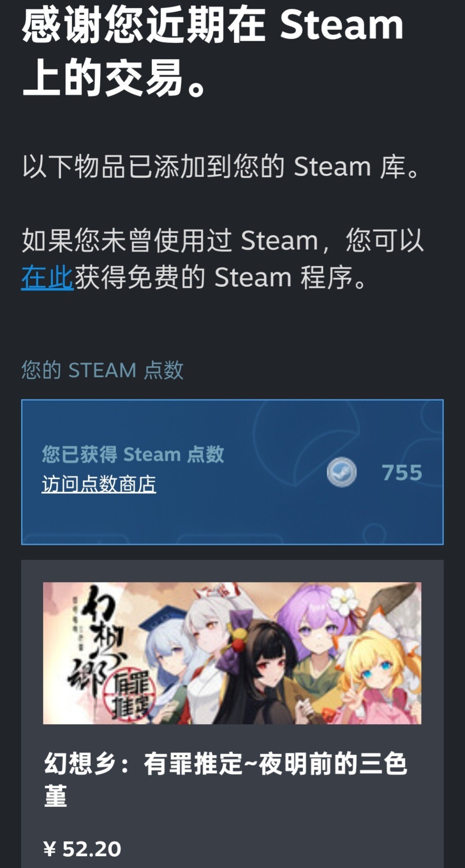Screen dimensions: 465x868
Task: Click the Steam points coin icon
Action: [x=341, y=472]
